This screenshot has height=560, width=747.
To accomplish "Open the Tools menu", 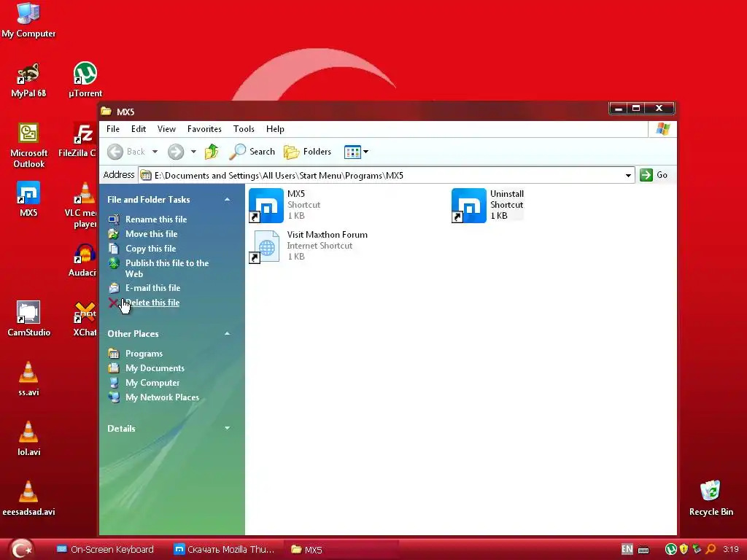I will 244,129.
